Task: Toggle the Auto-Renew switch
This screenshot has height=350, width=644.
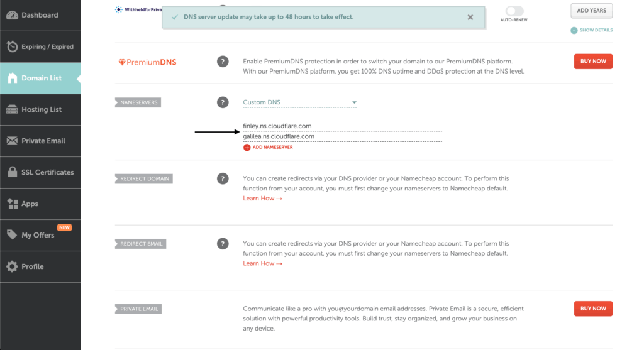Action: [514, 11]
